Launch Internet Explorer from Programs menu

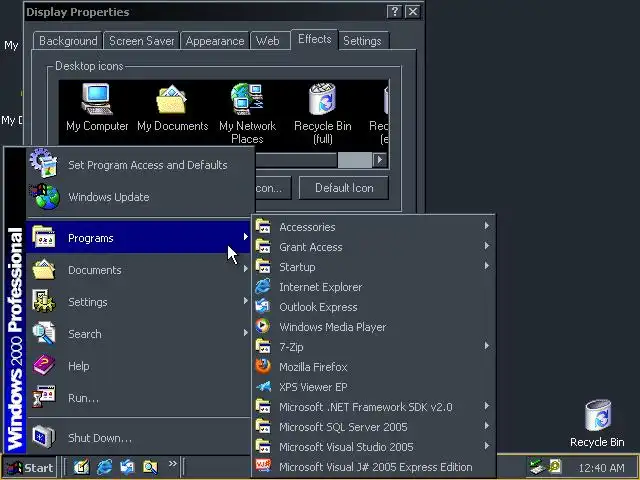coord(373,287)
